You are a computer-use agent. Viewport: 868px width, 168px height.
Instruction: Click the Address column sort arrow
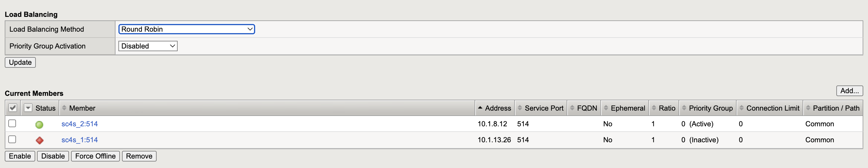[x=480, y=108]
